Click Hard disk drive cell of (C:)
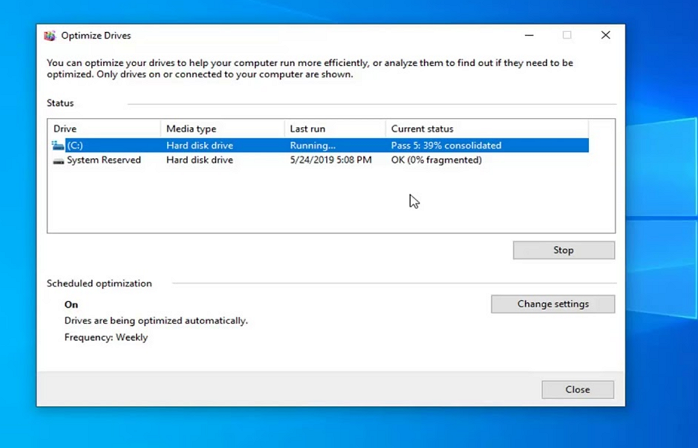 (x=199, y=146)
